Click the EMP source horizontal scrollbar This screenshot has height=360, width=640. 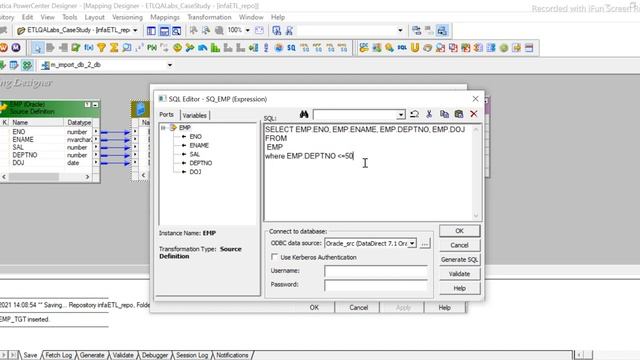click(x=46, y=177)
